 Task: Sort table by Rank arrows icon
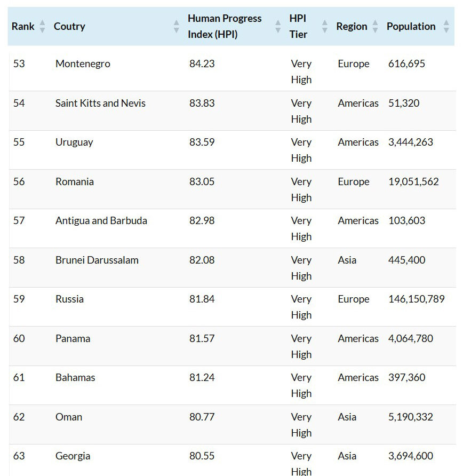click(43, 26)
